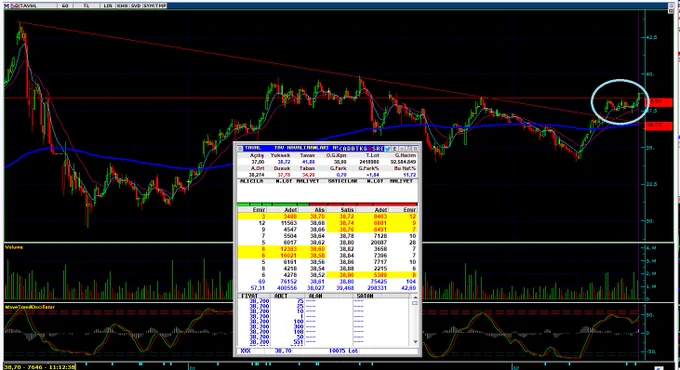Open the SYM toolbar option
This screenshot has height=370, width=680.
coord(149,6)
